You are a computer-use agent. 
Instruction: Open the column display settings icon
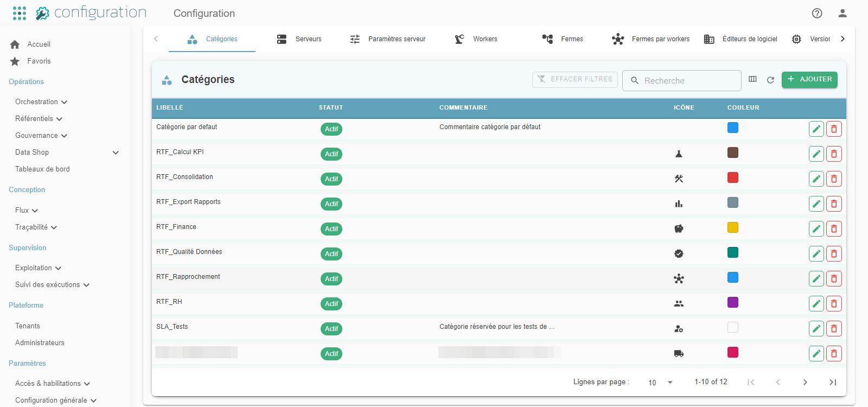752,79
